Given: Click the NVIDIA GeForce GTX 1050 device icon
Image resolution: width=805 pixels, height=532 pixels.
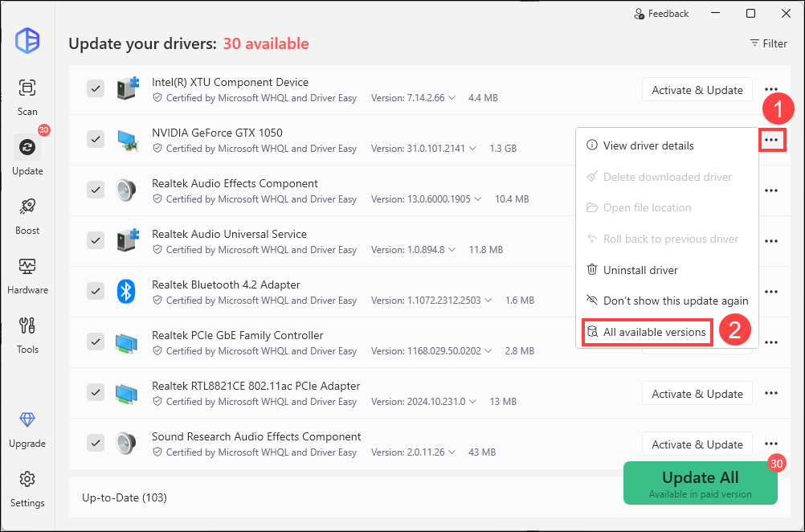Looking at the screenshot, I should (127, 140).
